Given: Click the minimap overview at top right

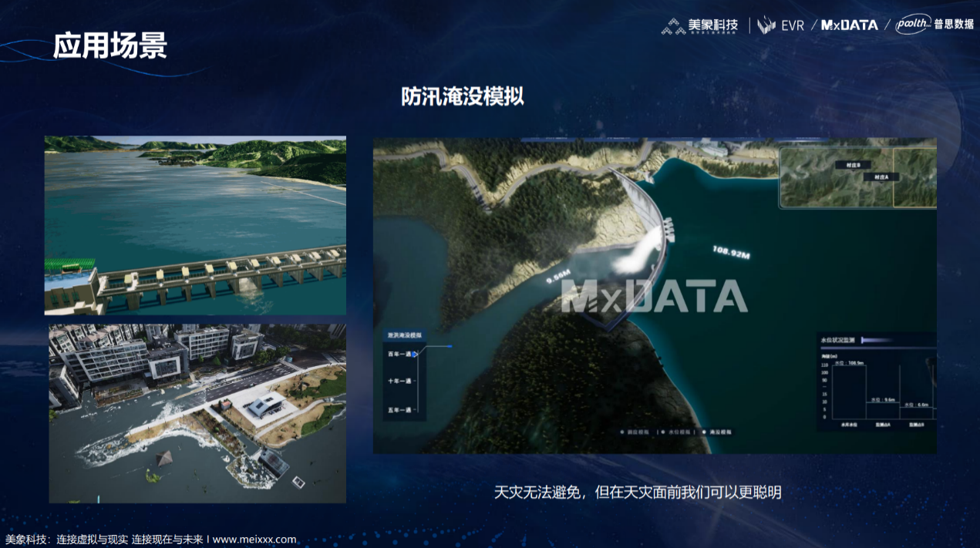Looking at the screenshot, I should tap(858, 177).
